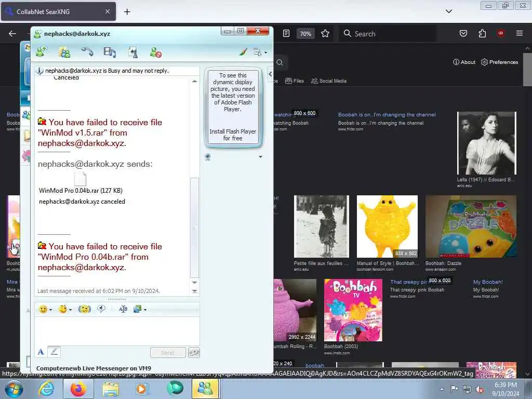Open the Pocket save icon

click(463, 33)
